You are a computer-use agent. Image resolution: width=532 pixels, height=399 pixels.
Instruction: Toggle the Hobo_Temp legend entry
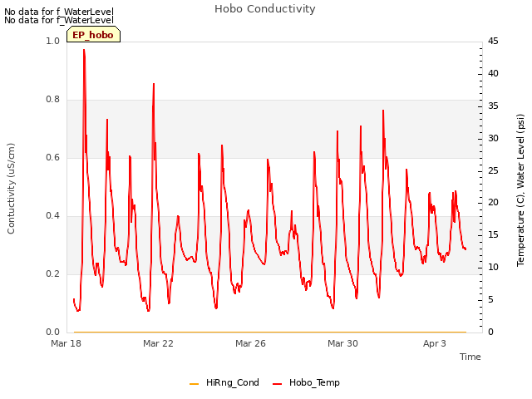click(x=306, y=382)
